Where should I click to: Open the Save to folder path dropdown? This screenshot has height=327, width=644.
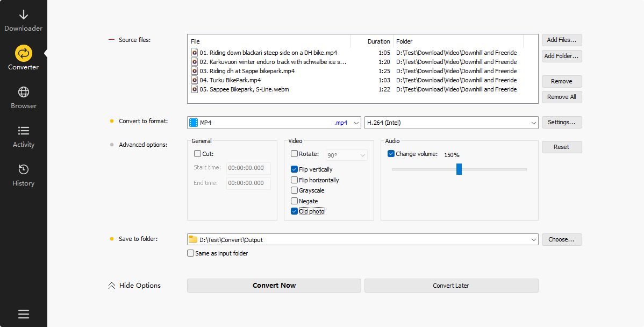533,239
